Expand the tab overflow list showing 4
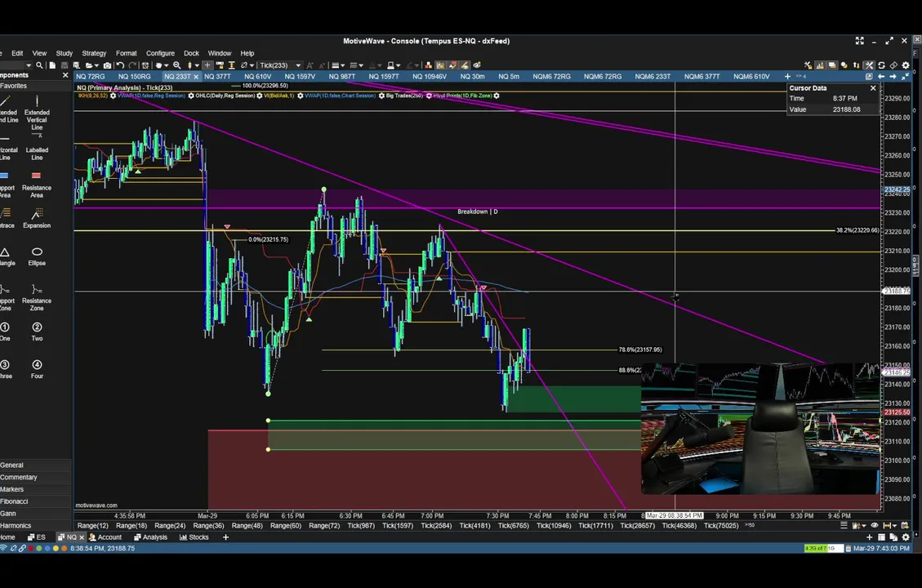This screenshot has width=922, height=588. point(801,77)
